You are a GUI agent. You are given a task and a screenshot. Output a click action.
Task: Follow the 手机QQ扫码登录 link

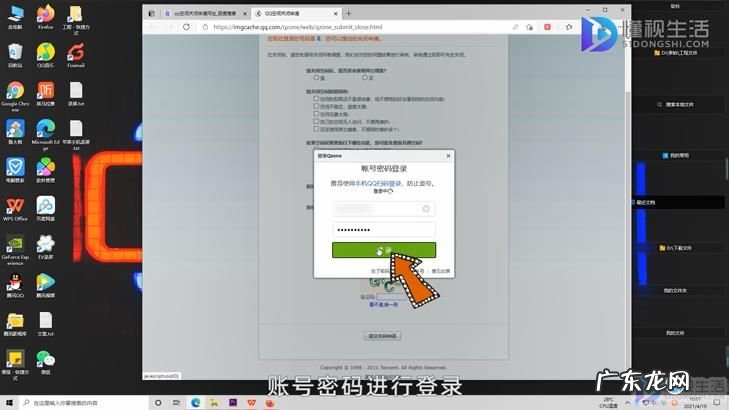[x=378, y=184]
